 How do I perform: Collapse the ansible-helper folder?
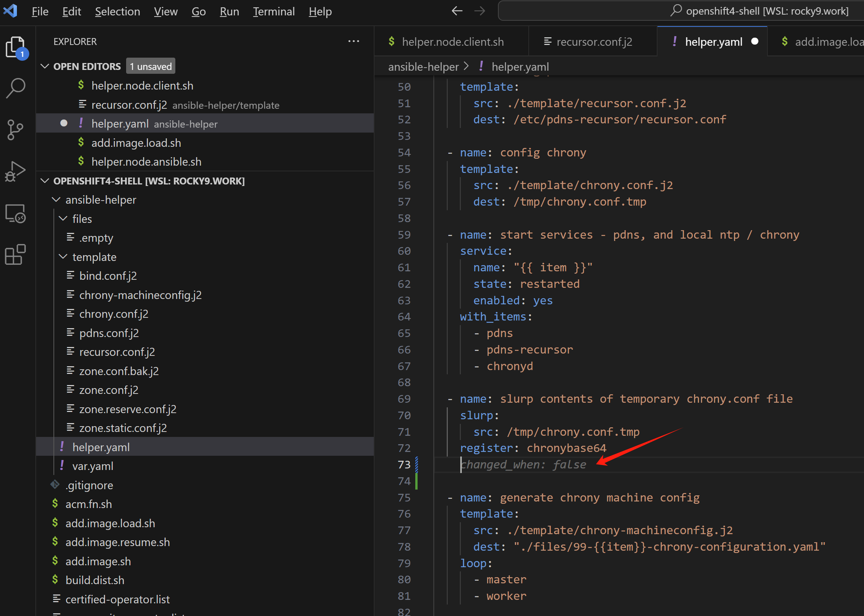56,200
